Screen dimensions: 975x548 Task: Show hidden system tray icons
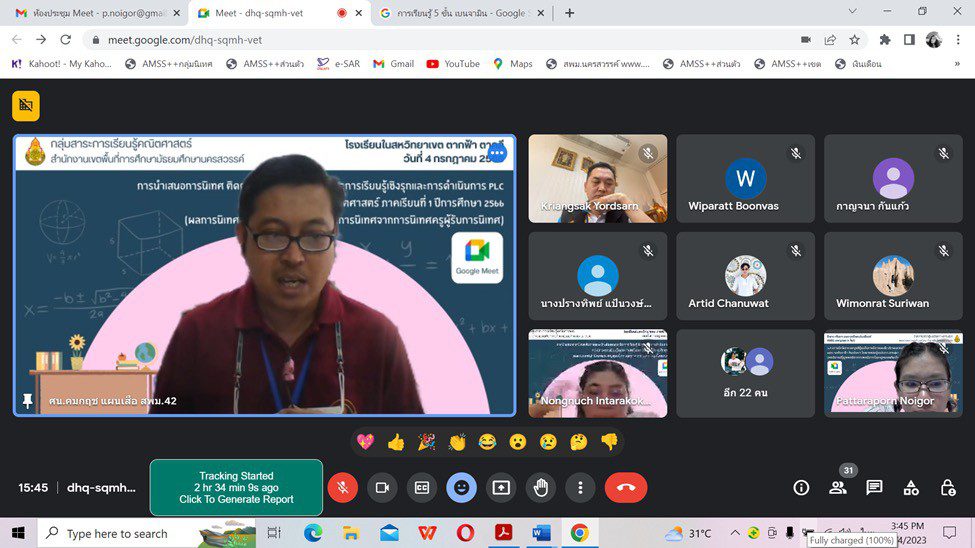point(734,533)
